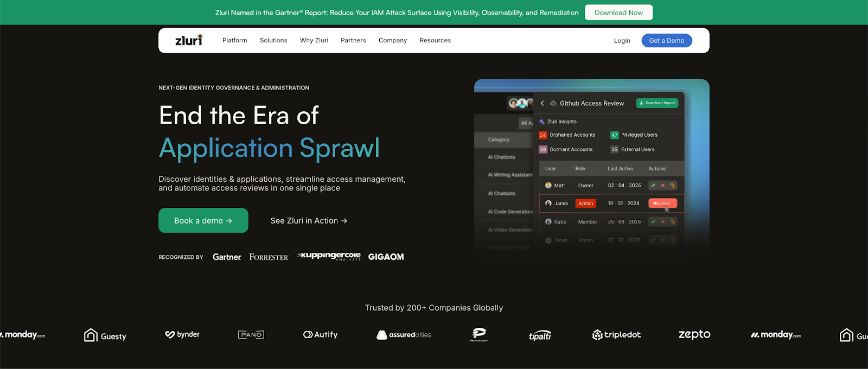Click Download Now in the top banner

[618, 12]
